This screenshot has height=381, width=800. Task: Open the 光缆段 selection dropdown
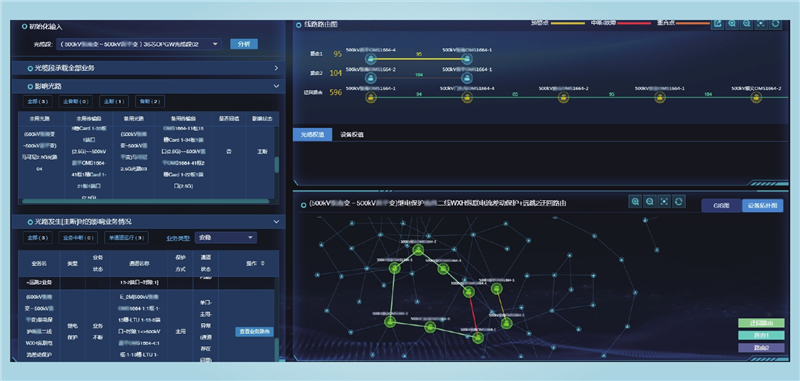click(139, 44)
